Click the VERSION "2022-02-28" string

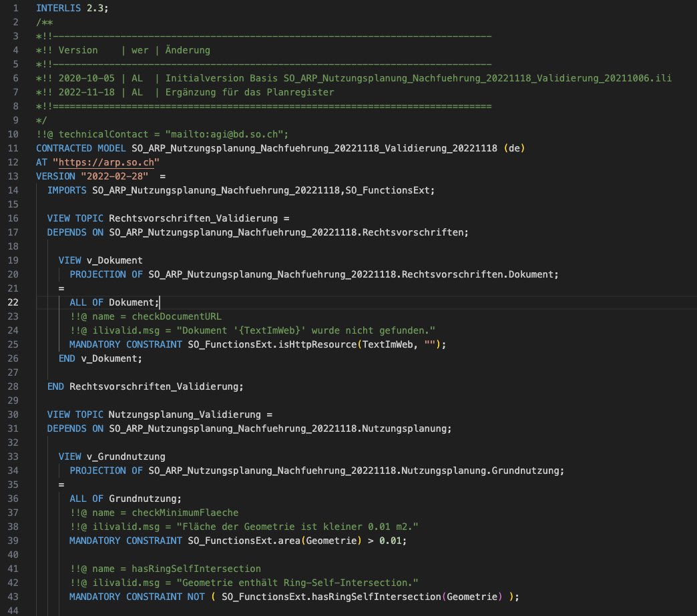point(114,176)
